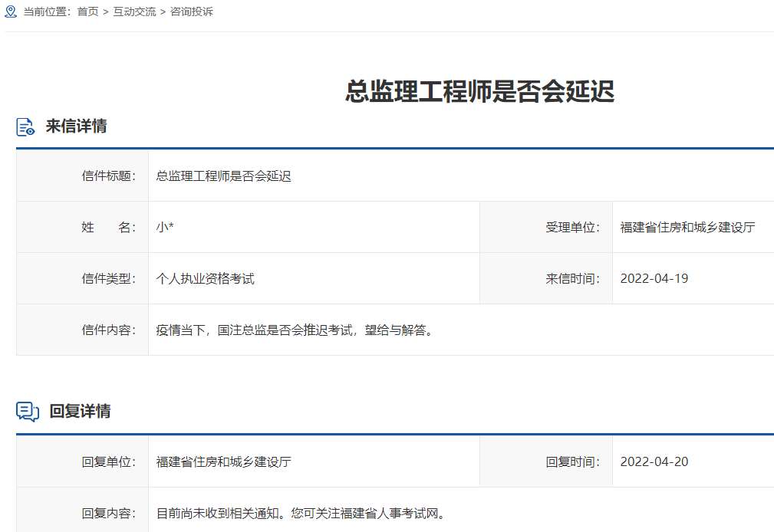Click the letter title text in the table
This screenshot has height=532, width=774.
(222, 175)
